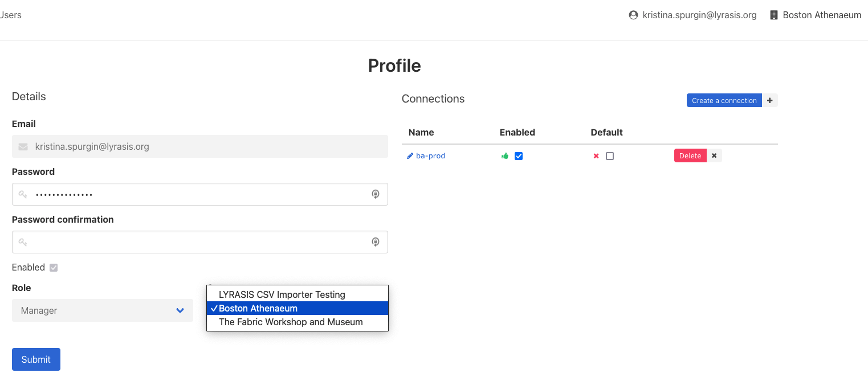
Task: Click the green thumbs-up icon in Enabled column
Action: (504, 155)
